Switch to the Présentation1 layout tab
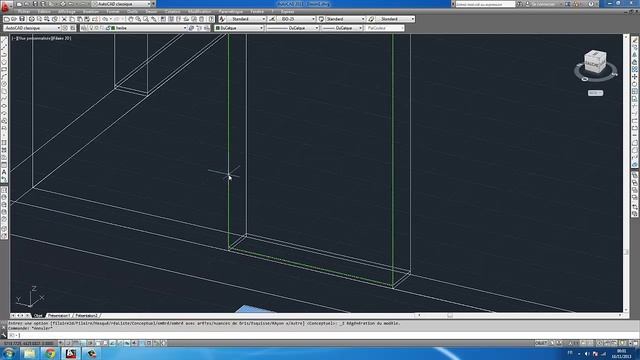Image resolution: width=640 pixels, height=360 pixels. point(58,316)
